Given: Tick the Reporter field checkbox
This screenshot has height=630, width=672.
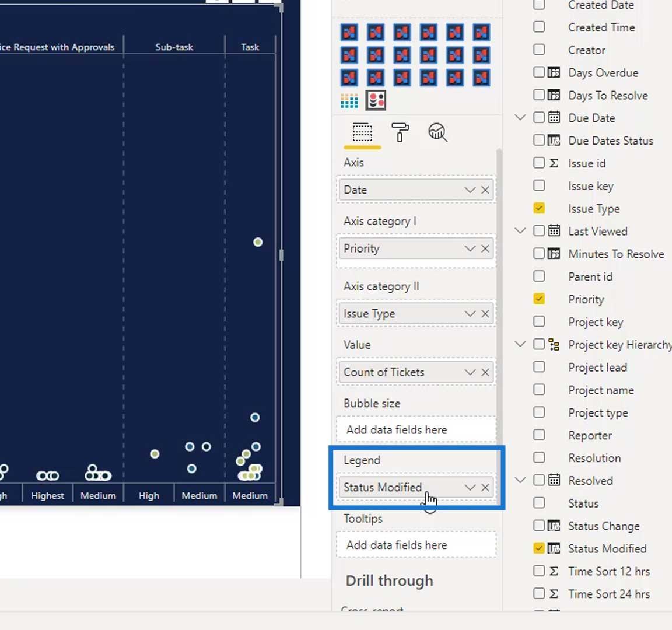Looking at the screenshot, I should (x=539, y=435).
